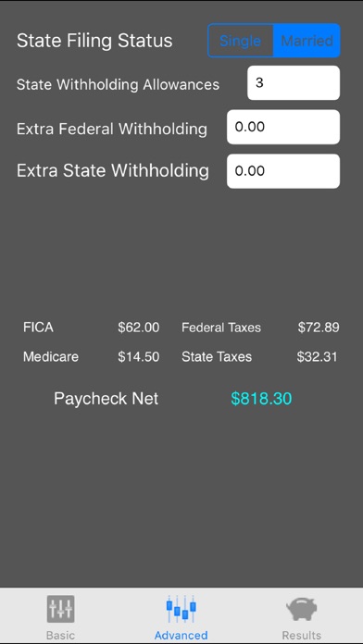Select Married state filing status
The height and width of the screenshot is (644, 363).
(307, 41)
